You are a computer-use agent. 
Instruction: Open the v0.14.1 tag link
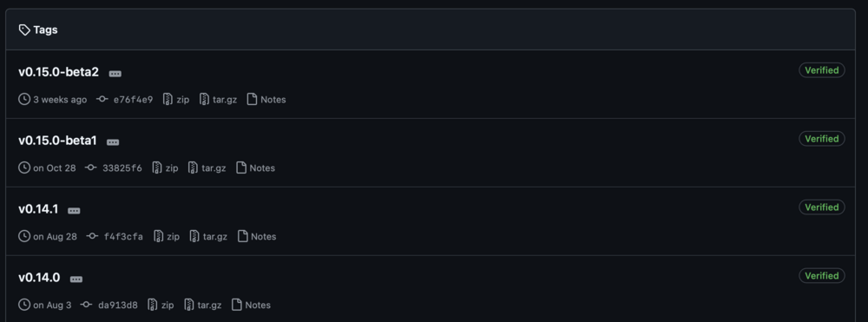click(38, 209)
